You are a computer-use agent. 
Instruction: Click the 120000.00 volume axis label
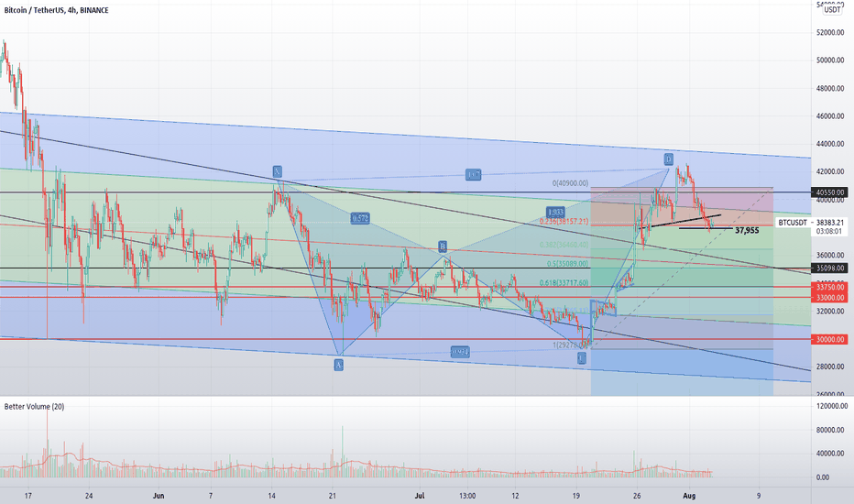click(831, 406)
